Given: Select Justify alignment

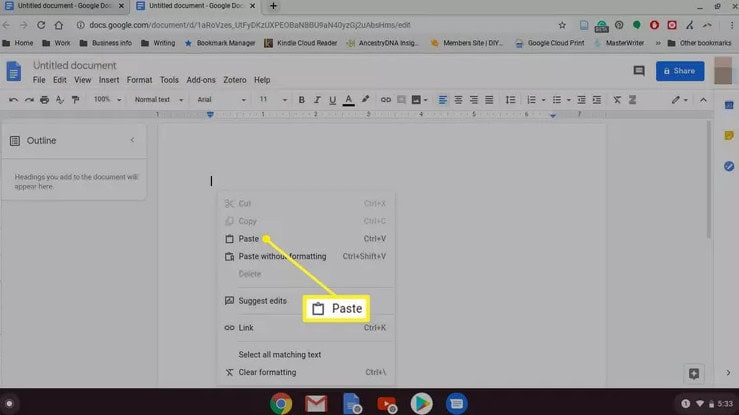Looking at the screenshot, I should 489,100.
